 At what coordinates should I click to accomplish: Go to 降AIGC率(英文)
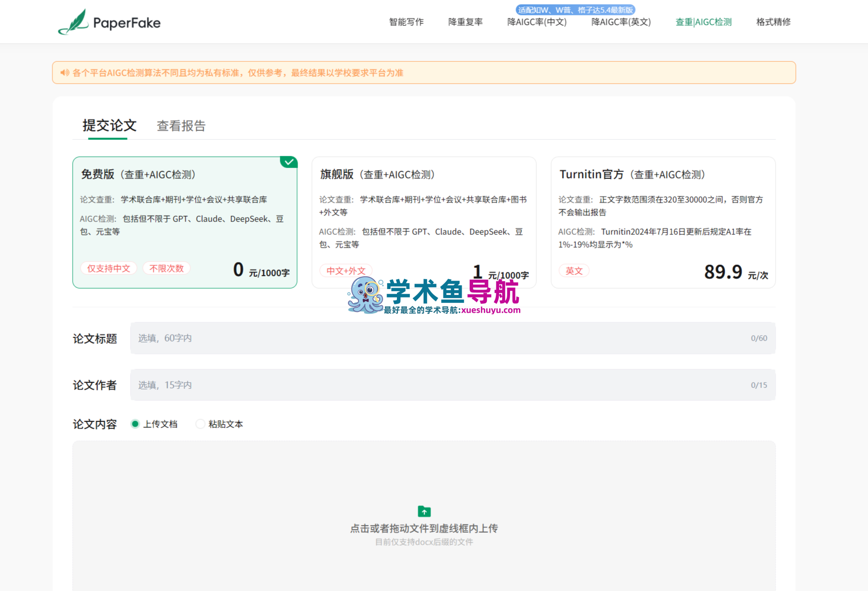pyautogui.click(x=621, y=22)
